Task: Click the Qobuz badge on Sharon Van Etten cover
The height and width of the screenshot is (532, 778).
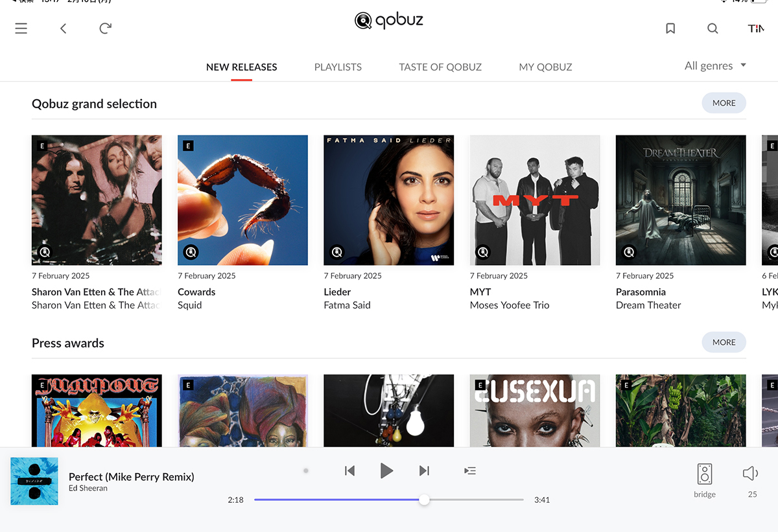Action: (x=45, y=252)
